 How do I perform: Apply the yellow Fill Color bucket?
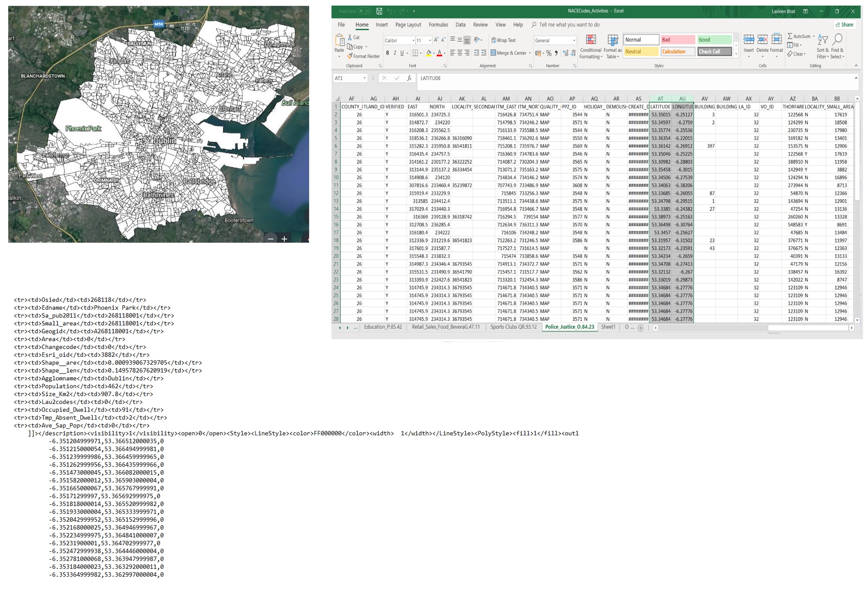point(429,53)
